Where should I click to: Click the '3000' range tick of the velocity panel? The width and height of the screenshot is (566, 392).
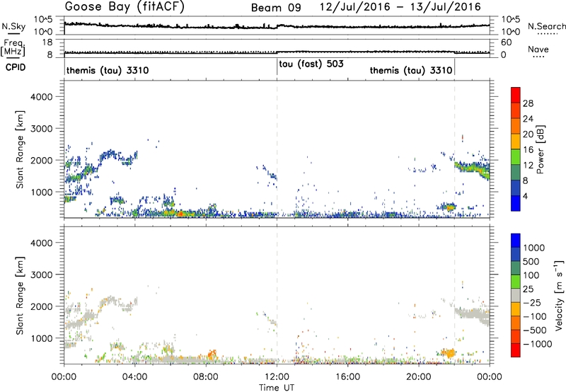42,275
